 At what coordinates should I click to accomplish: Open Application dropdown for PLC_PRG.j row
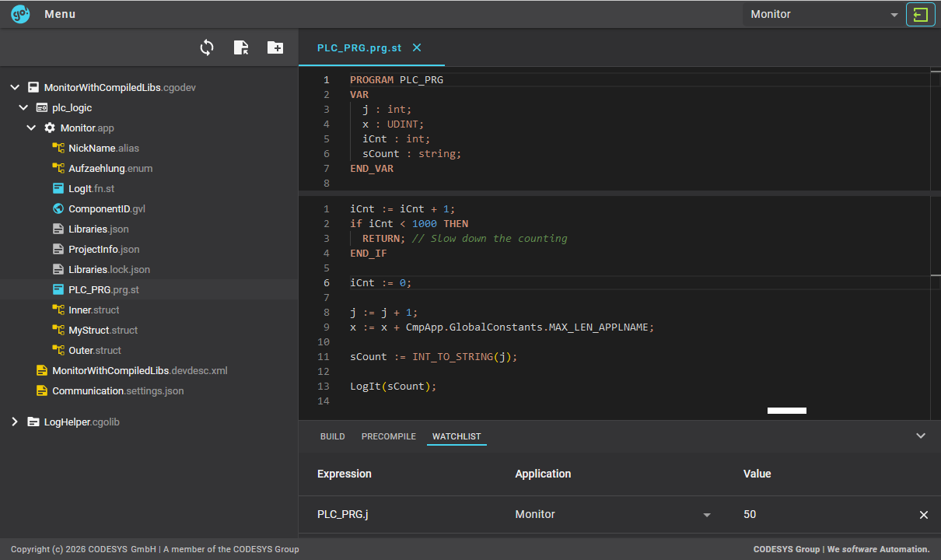(707, 515)
